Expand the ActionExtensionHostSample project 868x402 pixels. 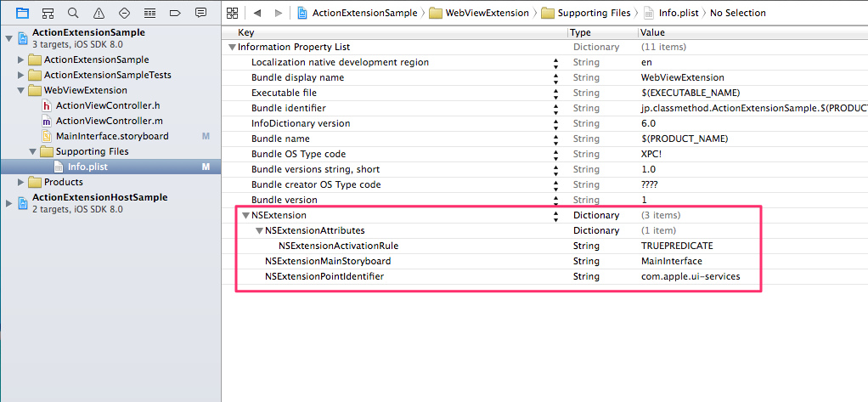click(8, 203)
